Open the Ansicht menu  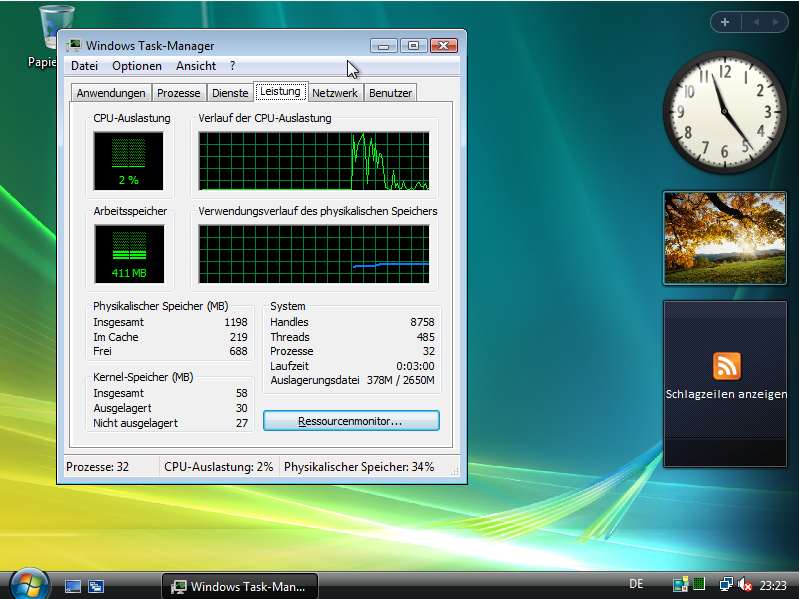coord(196,66)
